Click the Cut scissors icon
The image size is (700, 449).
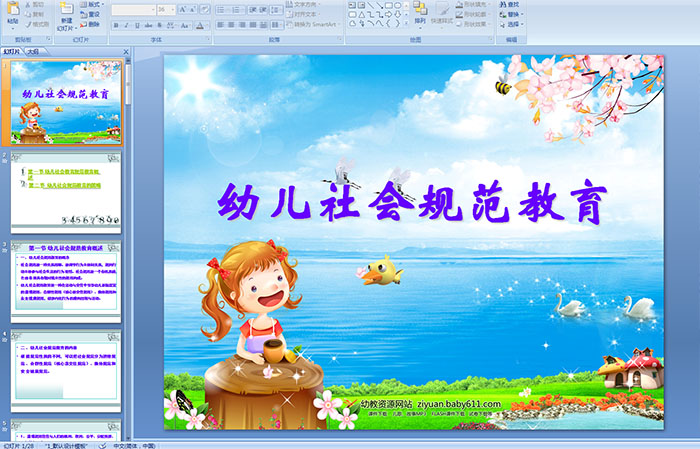point(28,4)
